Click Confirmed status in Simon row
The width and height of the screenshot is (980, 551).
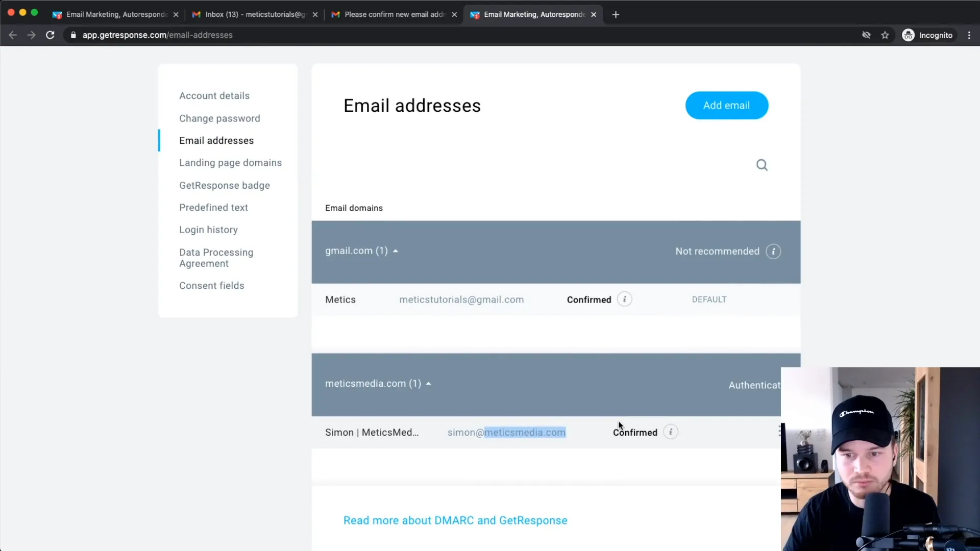pos(635,433)
